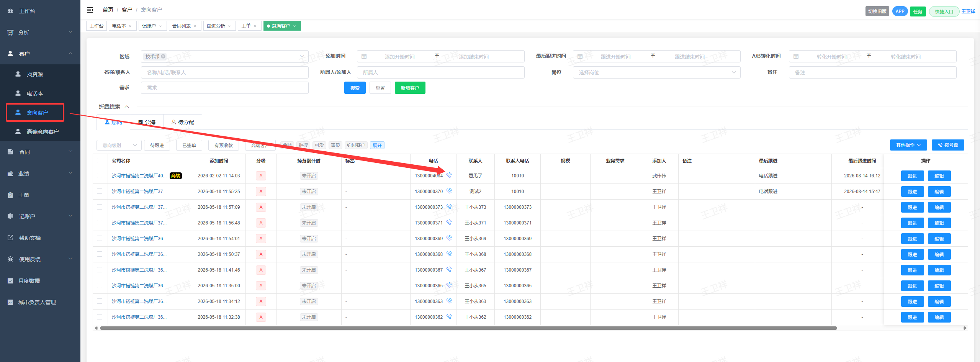
Task: Toggle the select-all checkbox in table header
Action: coord(100,161)
